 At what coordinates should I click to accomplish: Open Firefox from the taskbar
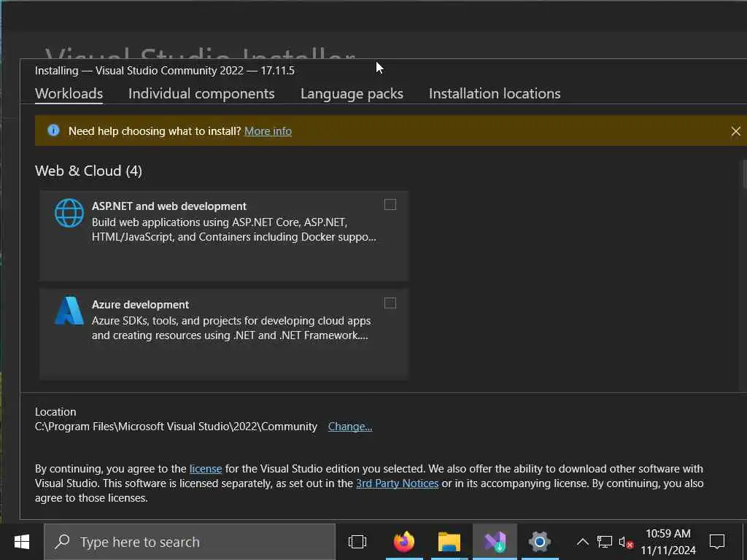click(x=404, y=542)
